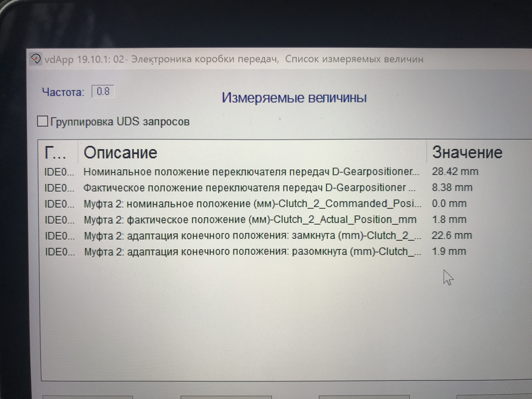Viewport: 532px width, 399px height.
Task: Click the 1.9 mm value cell
Action: click(x=449, y=252)
